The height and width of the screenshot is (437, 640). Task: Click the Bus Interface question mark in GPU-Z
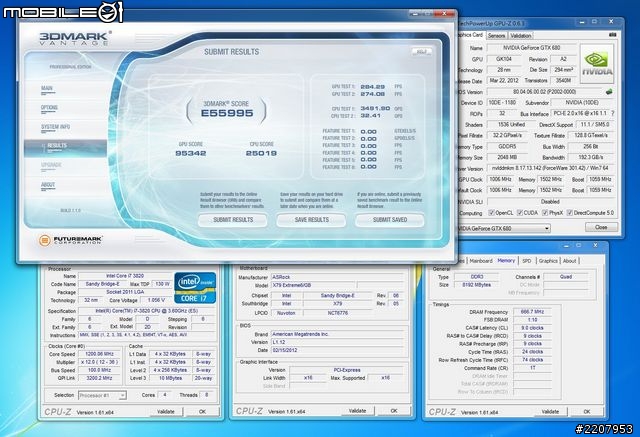coord(612,113)
